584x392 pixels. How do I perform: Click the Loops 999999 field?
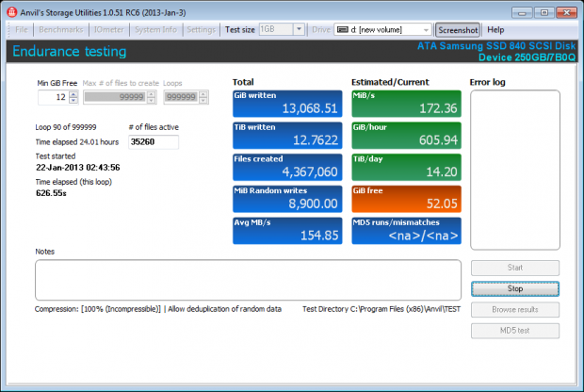pyautogui.click(x=182, y=97)
